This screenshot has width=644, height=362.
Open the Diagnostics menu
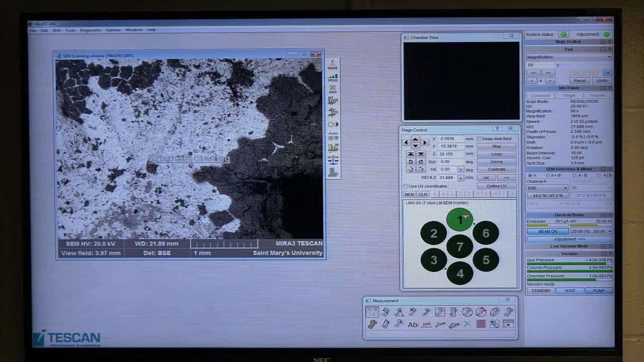(91, 30)
